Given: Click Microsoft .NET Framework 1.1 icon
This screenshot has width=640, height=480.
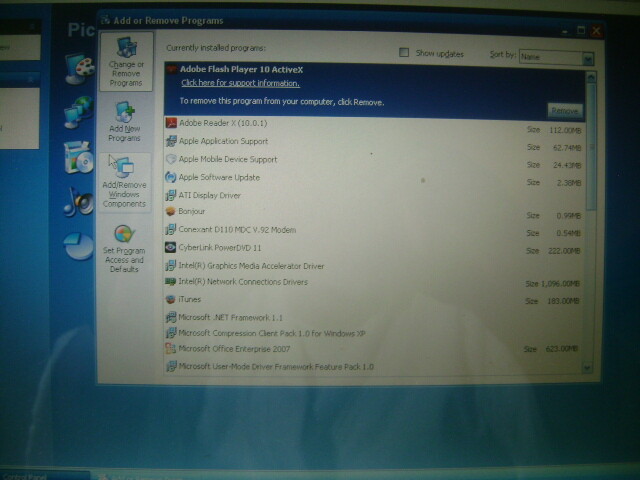Looking at the screenshot, I should (171, 317).
